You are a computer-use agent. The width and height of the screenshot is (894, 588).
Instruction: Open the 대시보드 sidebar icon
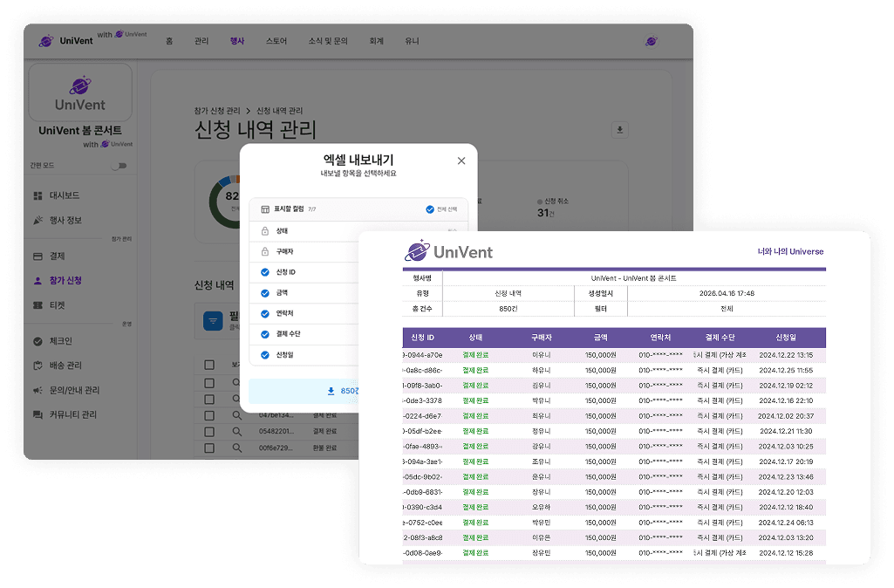[x=37, y=195]
